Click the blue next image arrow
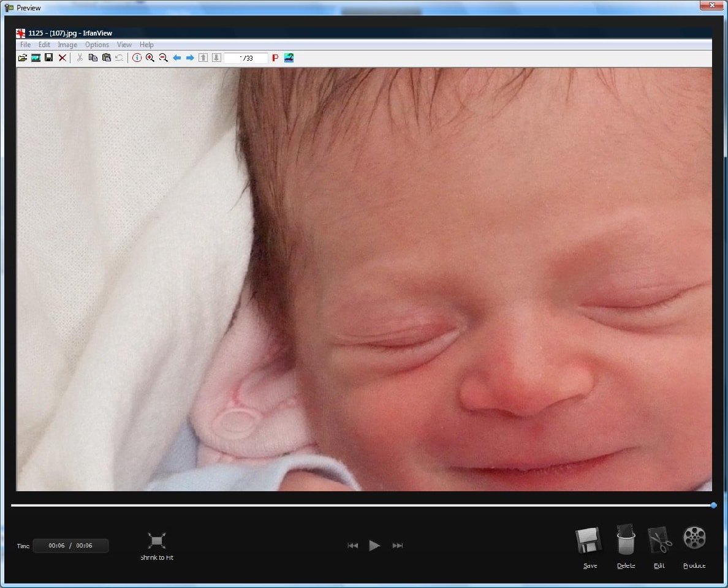Image resolution: width=728 pixels, height=588 pixels. [x=190, y=58]
